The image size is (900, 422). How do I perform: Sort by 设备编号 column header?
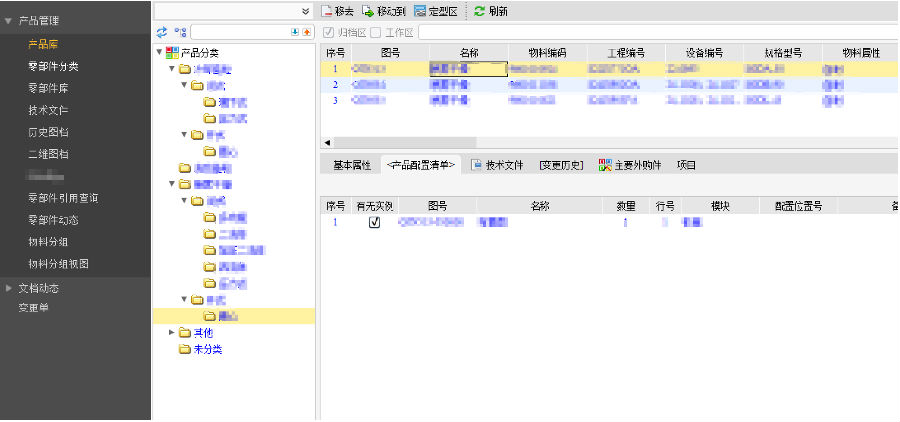pos(704,53)
